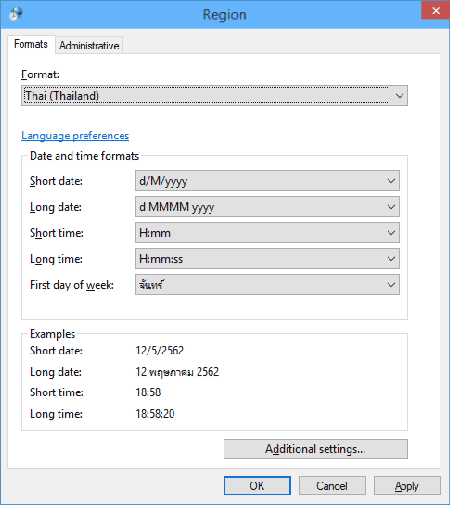Click the First day of week arrow
This screenshot has height=505, width=450.
(391, 285)
